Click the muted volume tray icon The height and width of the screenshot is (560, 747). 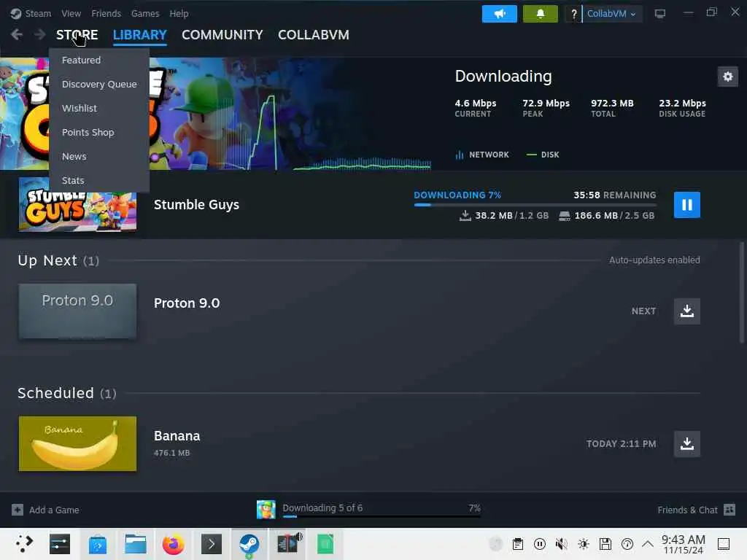(561, 544)
